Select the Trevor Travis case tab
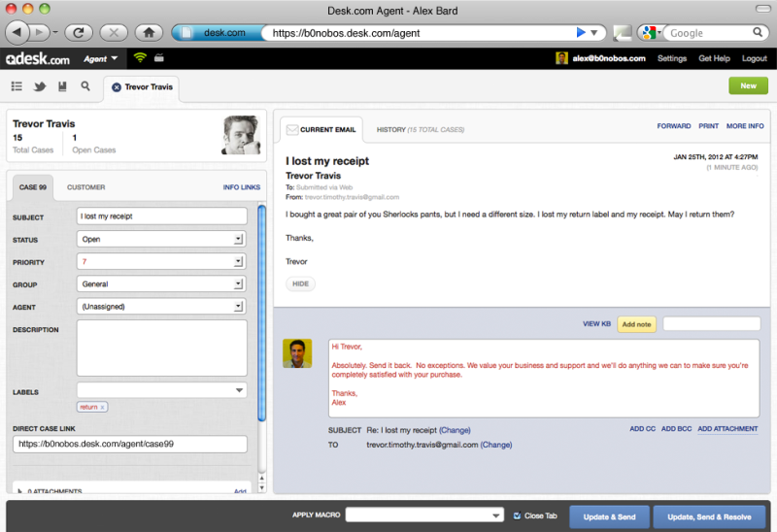The height and width of the screenshot is (532, 777). click(142, 87)
